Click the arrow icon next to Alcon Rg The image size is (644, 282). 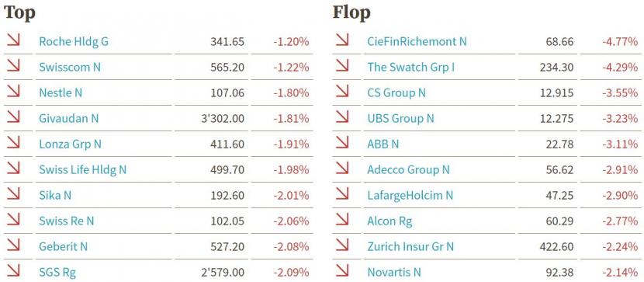pos(342,219)
